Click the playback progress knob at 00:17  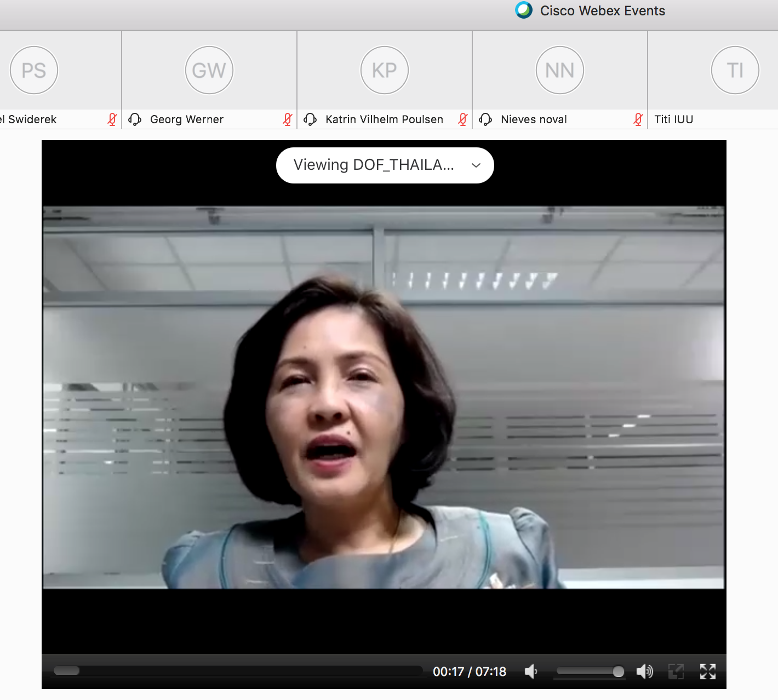pos(67,671)
